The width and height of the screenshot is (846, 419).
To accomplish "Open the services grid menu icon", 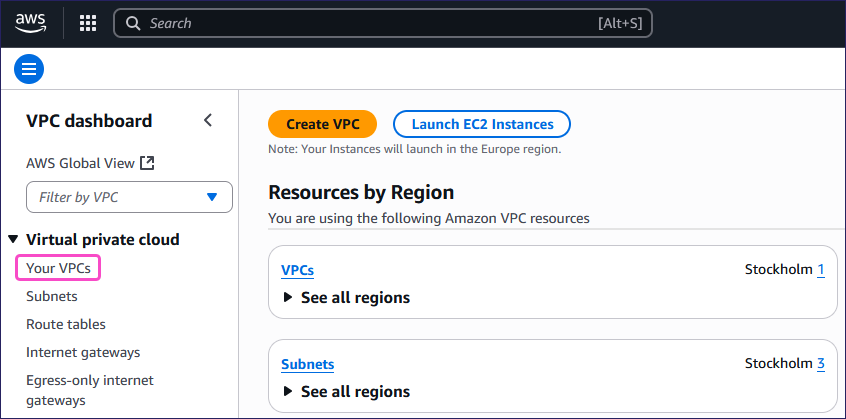I will click(x=88, y=23).
